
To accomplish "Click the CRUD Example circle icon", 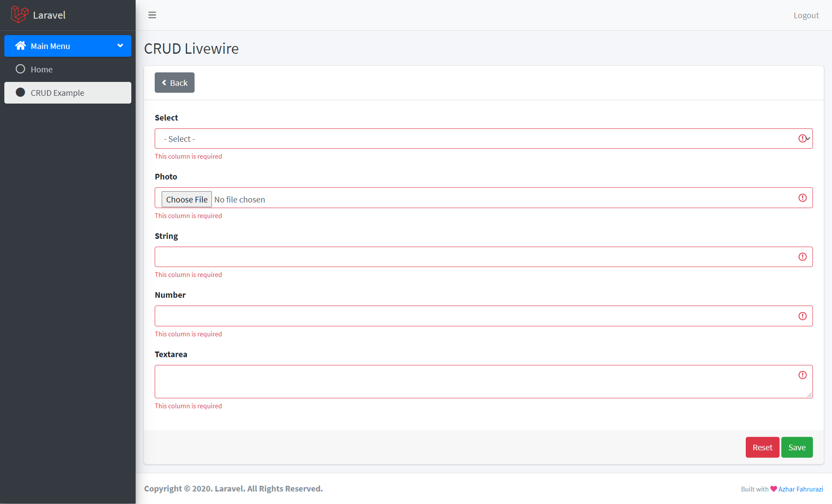I will coord(20,92).
